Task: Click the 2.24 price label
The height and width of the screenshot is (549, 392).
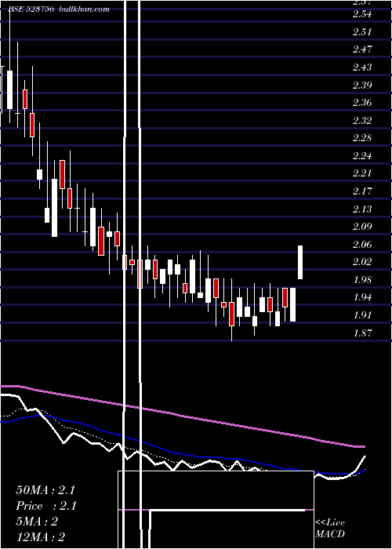Action: [362, 156]
